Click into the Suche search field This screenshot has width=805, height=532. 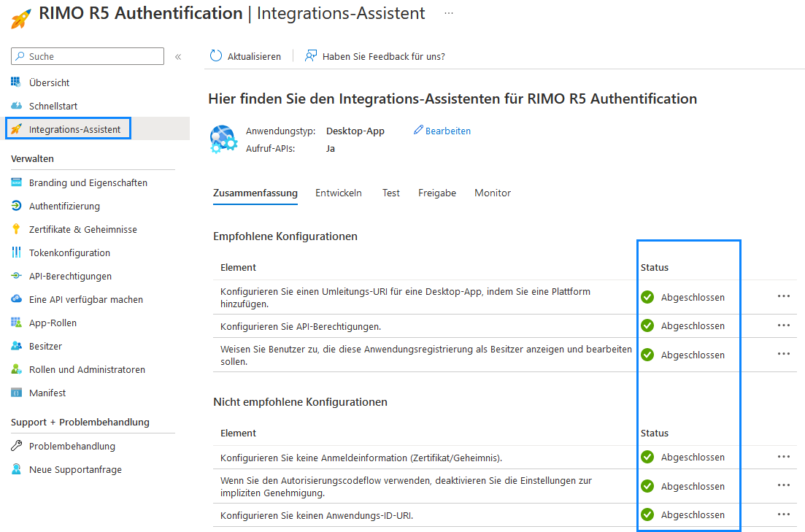88,56
